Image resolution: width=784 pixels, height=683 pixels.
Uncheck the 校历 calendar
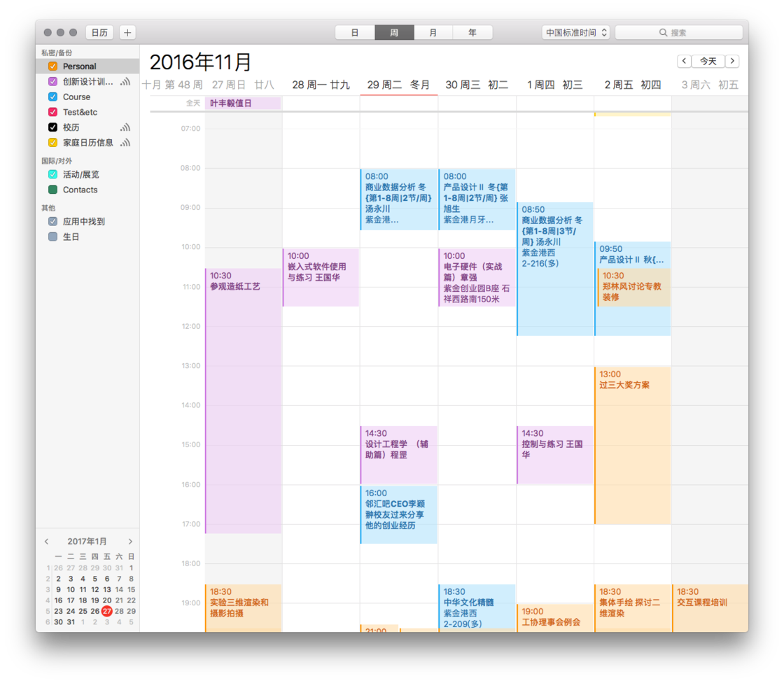click(52, 127)
